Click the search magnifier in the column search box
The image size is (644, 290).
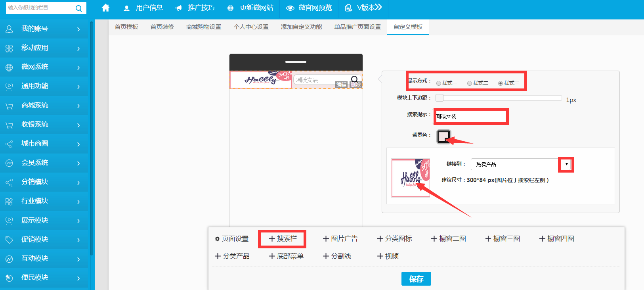tap(78, 8)
